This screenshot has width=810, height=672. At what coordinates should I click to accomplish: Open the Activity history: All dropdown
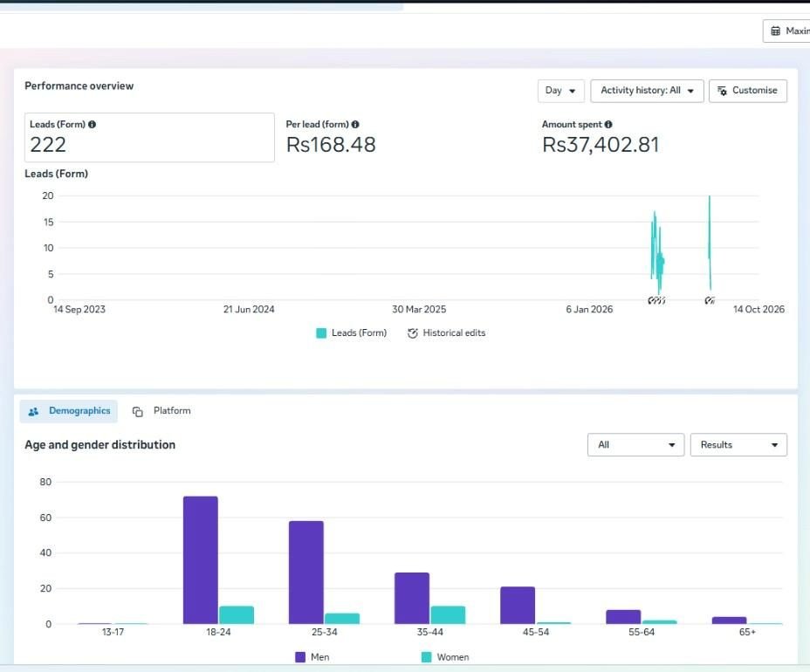[x=647, y=91]
